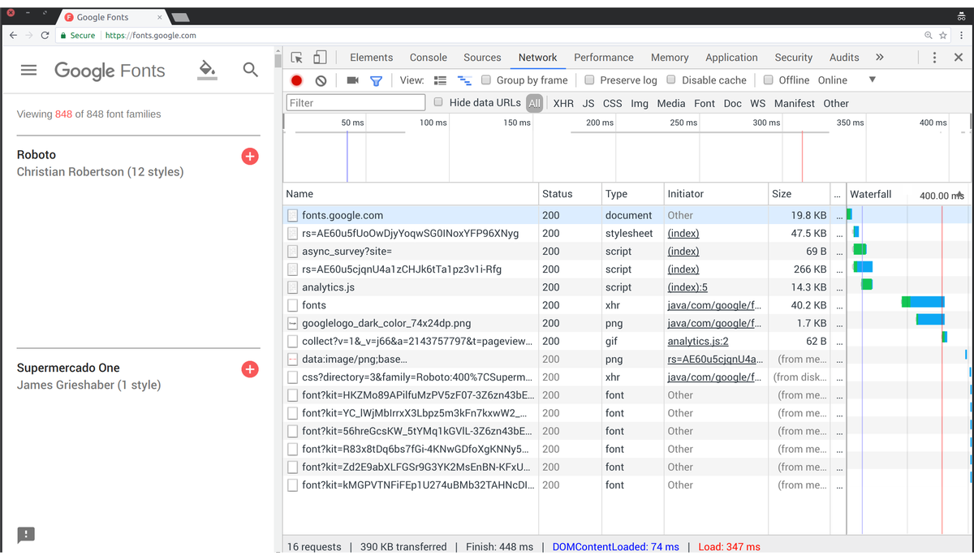Select the waterfall overview view icon
This screenshot has height=560, width=974.
pos(465,80)
